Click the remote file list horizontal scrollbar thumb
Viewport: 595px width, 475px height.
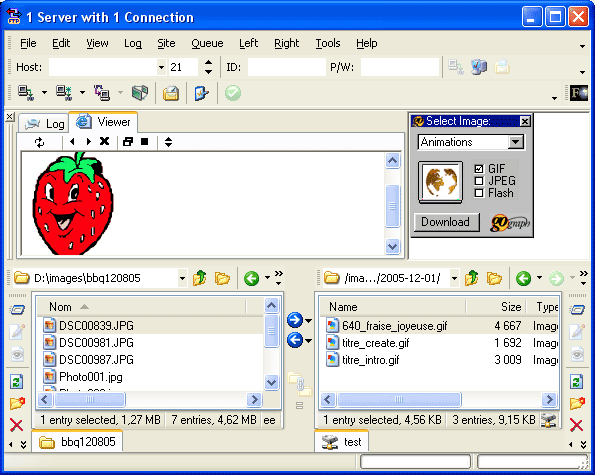399,399
